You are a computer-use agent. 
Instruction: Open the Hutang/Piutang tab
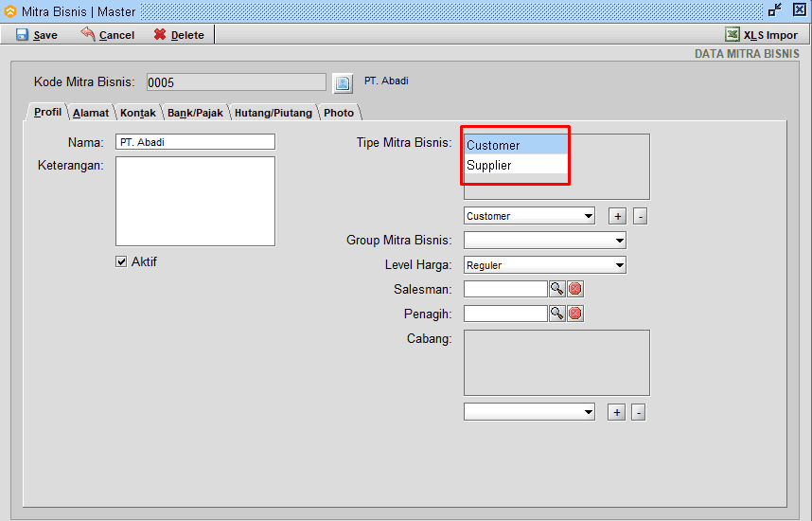[273, 113]
